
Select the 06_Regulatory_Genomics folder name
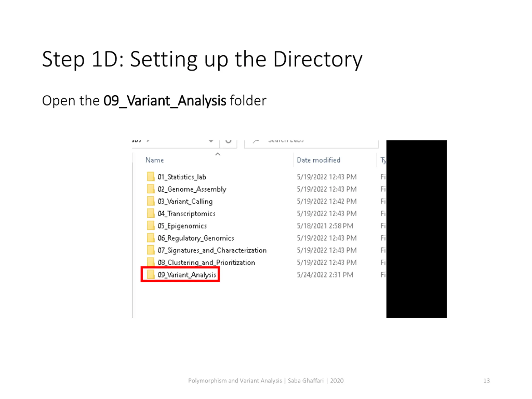[x=196, y=238]
